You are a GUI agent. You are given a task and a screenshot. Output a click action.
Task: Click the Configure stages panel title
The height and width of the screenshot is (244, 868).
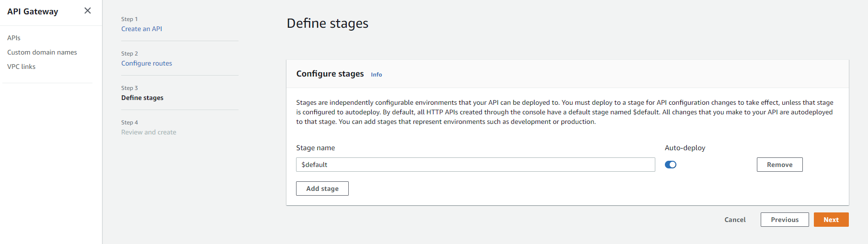click(330, 74)
